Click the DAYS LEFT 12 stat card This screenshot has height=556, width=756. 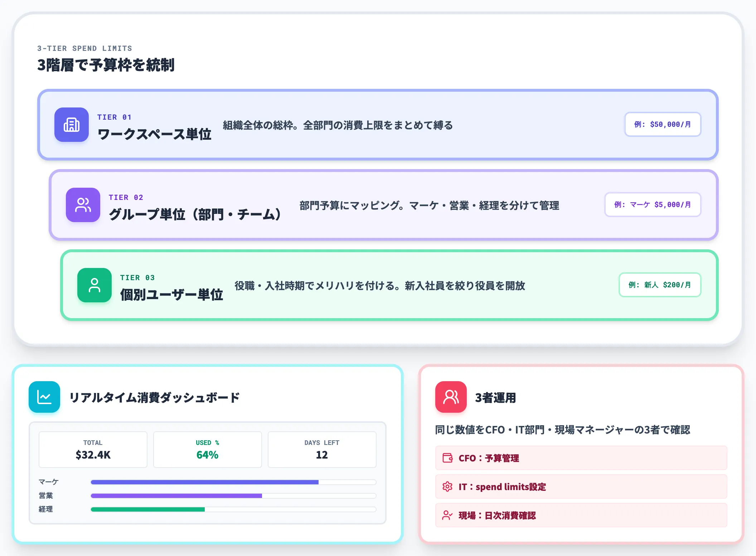point(322,450)
